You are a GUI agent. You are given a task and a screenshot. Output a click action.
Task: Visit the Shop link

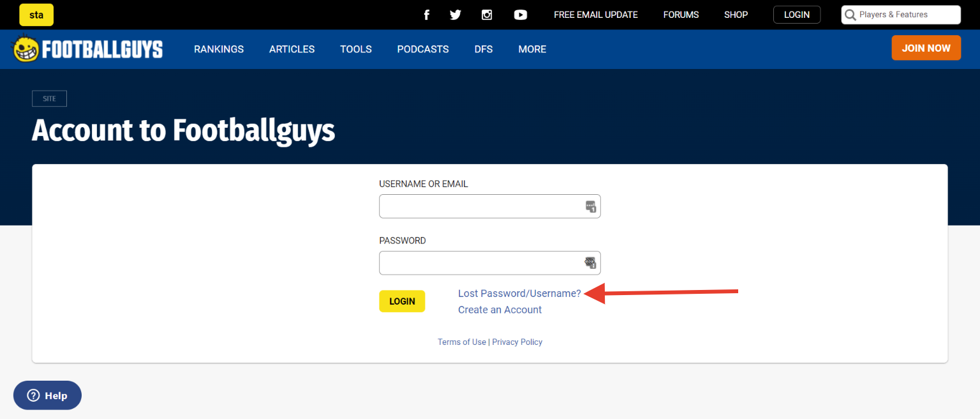(x=736, y=15)
